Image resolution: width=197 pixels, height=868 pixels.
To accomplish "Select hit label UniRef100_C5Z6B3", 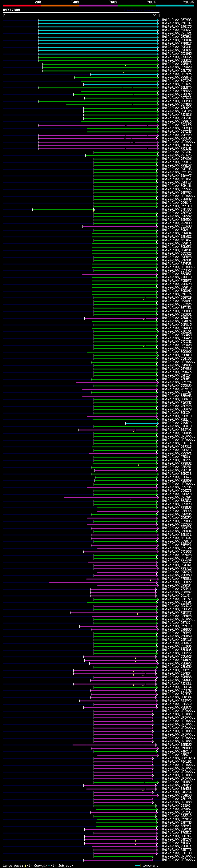I will [x=177, y=226].
